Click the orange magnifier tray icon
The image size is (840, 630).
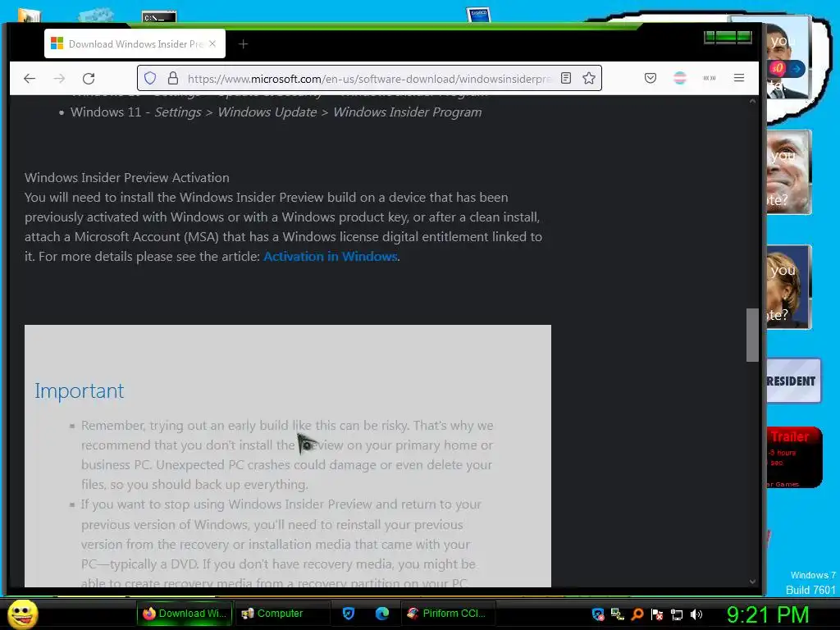point(637,614)
